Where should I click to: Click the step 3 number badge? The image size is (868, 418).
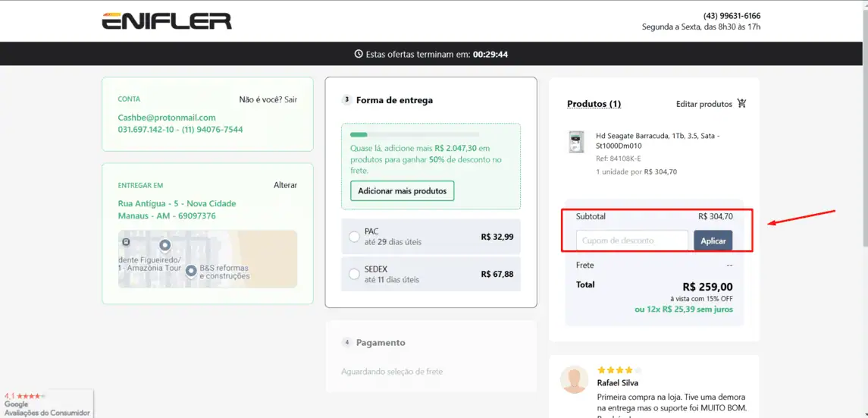[346, 100]
